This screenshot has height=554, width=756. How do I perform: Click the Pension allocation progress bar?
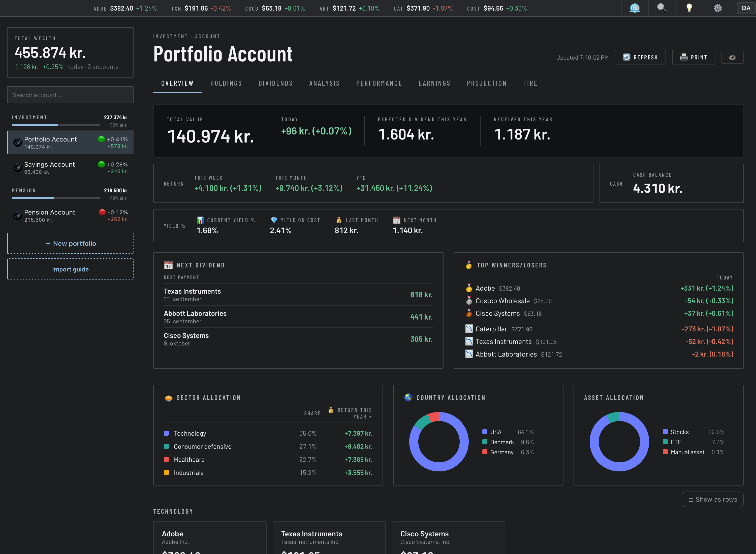tap(56, 198)
